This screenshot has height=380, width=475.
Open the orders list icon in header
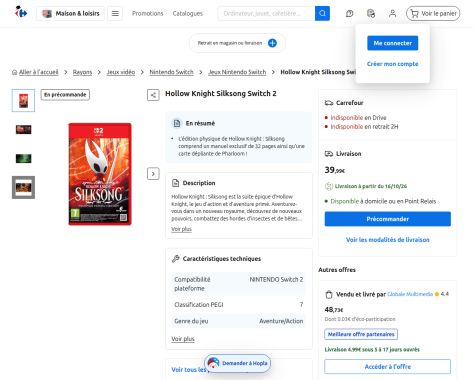[371, 13]
